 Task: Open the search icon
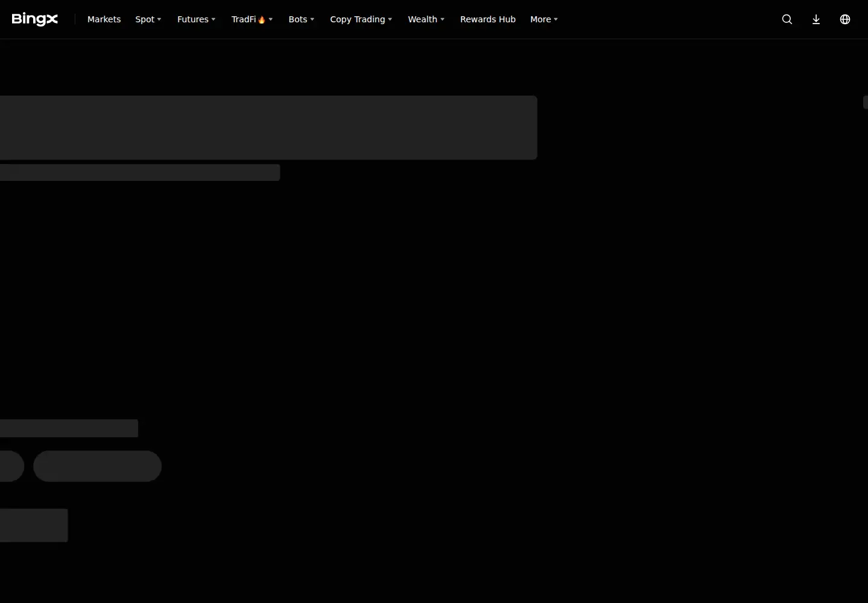tap(787, 19)
